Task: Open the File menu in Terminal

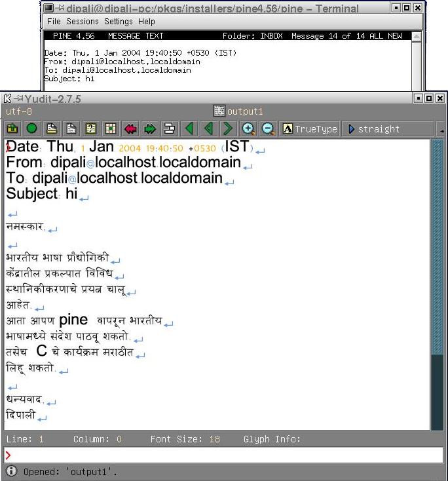Action: pos(54,22)
